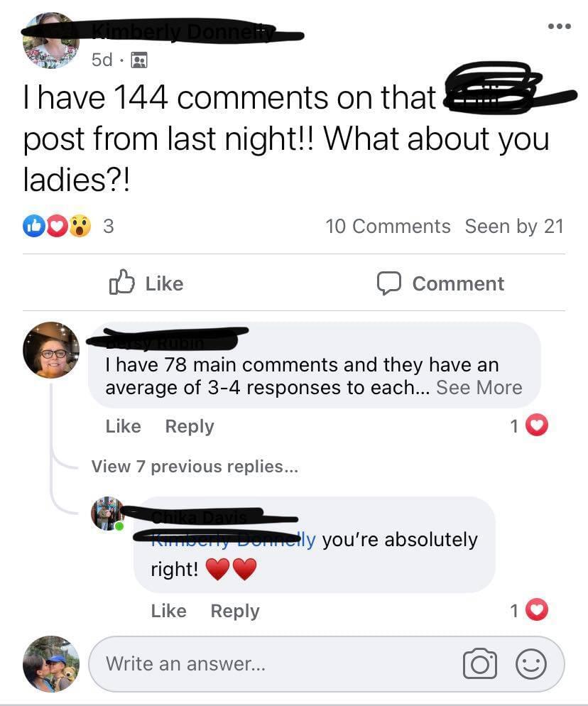This screenshot has width=588, height=706.
Task: Click the group audience icon beside 5d
Action: point(139,60)
